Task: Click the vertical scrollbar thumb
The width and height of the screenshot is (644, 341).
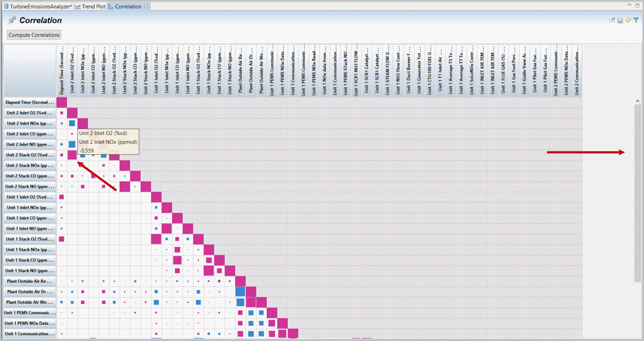Action: [637, 193]
